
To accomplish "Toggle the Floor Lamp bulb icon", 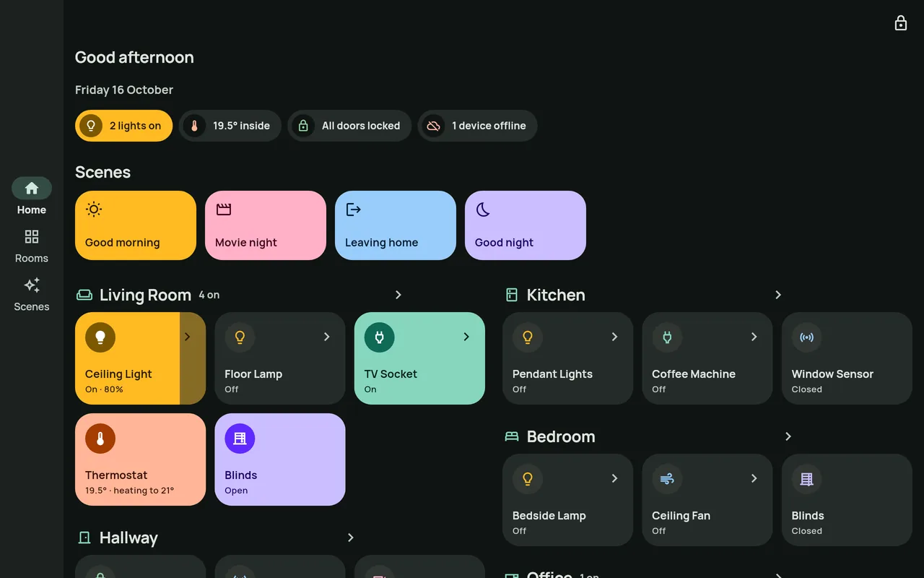I will tap(240, 337).
